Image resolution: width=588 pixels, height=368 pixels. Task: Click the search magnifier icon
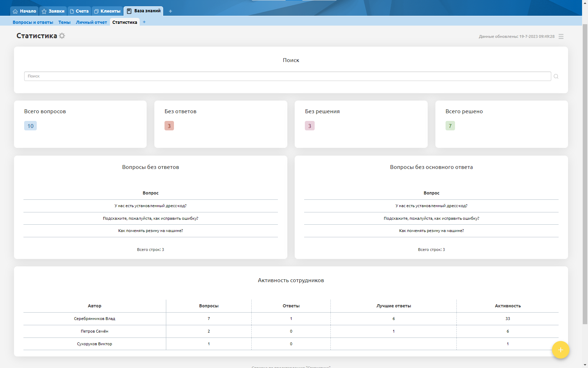(x=556, y=76)
